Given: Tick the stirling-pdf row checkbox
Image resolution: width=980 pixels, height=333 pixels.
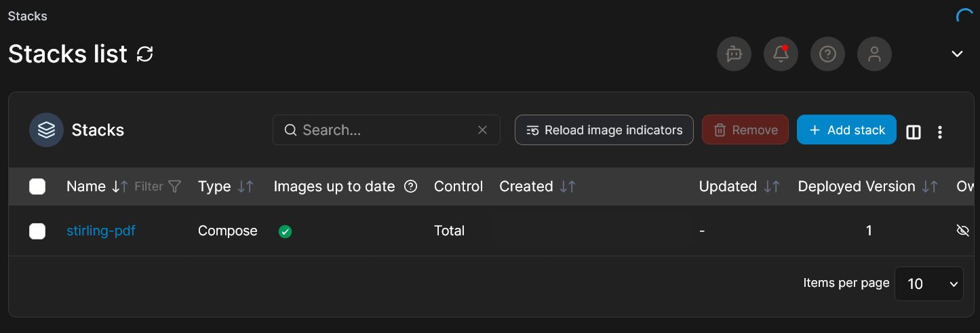Looking at the screenshot, I should (37, 231).
